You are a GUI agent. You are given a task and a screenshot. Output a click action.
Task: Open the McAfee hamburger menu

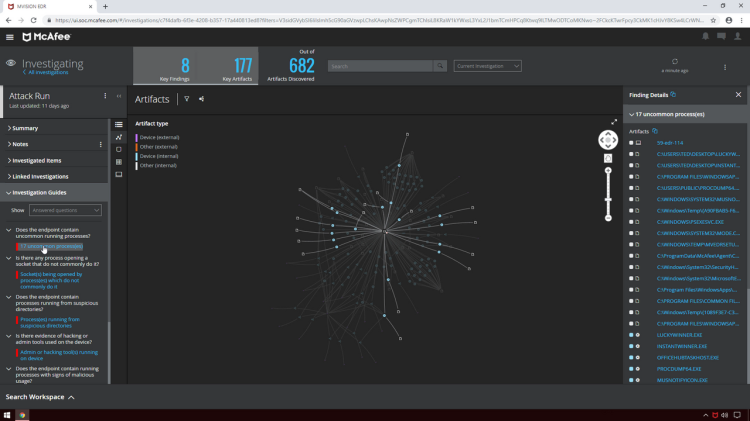coord(10,37)
